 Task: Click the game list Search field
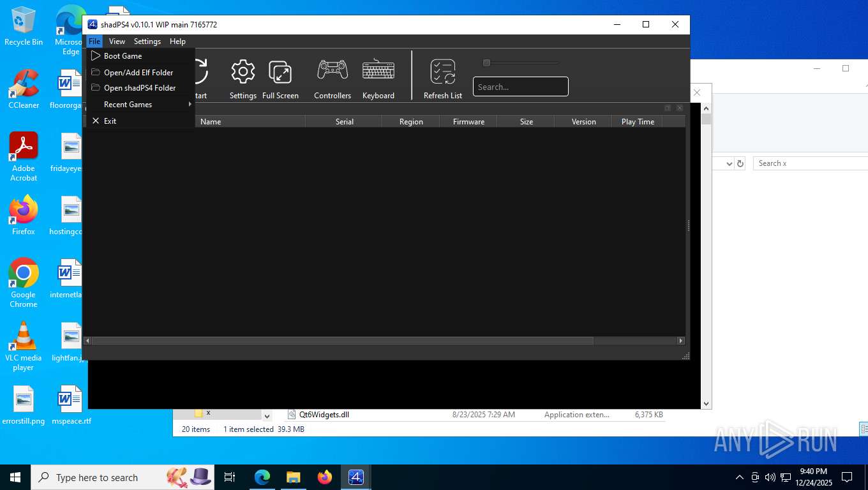520,87
